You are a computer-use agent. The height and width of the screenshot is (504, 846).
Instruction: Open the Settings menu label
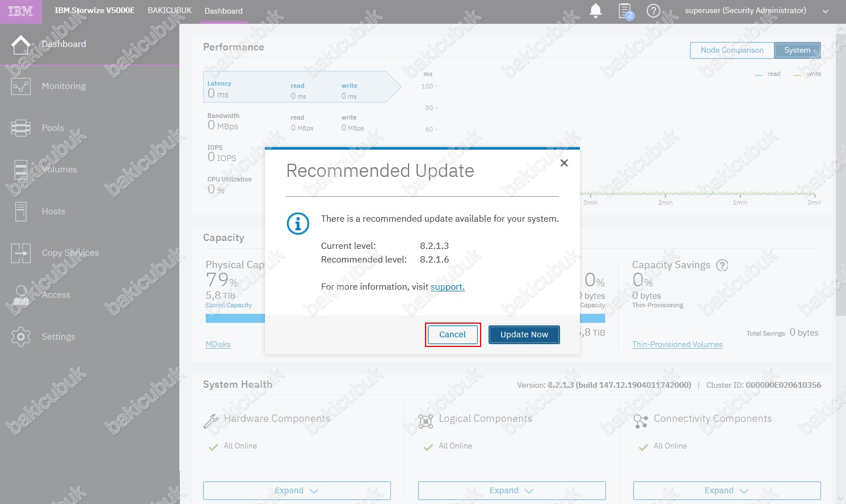tap(58, 337)
